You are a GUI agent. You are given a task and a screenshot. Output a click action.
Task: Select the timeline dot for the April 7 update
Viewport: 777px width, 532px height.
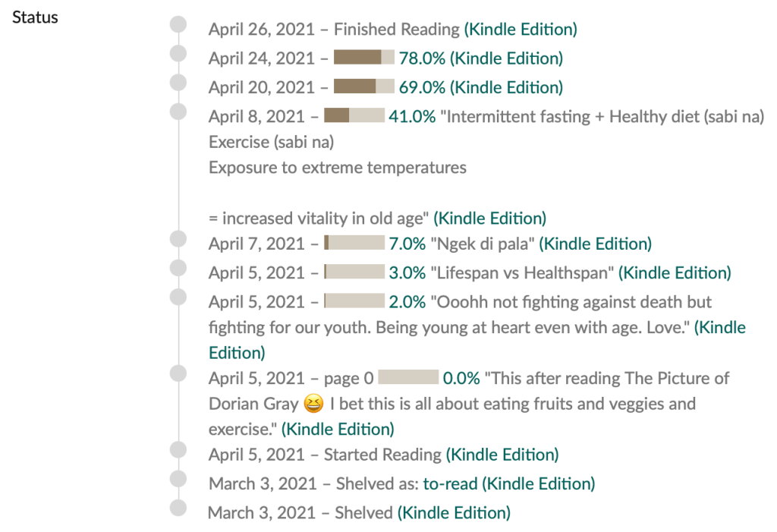point(178,239)
